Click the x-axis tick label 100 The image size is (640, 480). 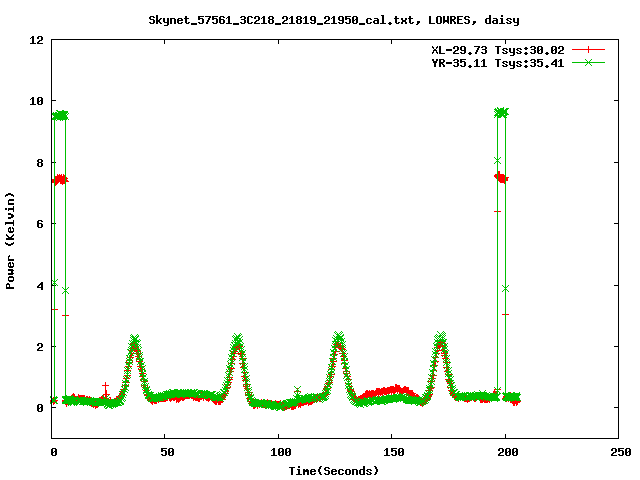coord(281,452)
